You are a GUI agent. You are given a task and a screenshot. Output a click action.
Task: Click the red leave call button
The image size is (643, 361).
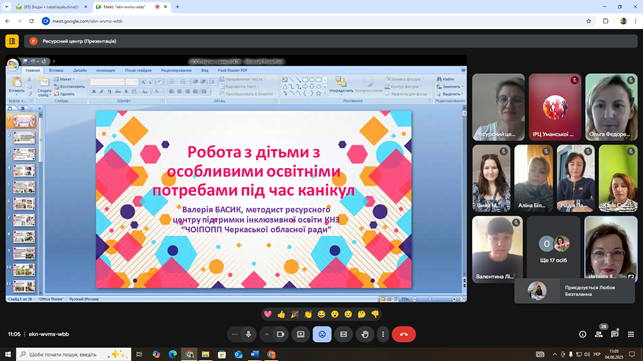coord(404,334)
